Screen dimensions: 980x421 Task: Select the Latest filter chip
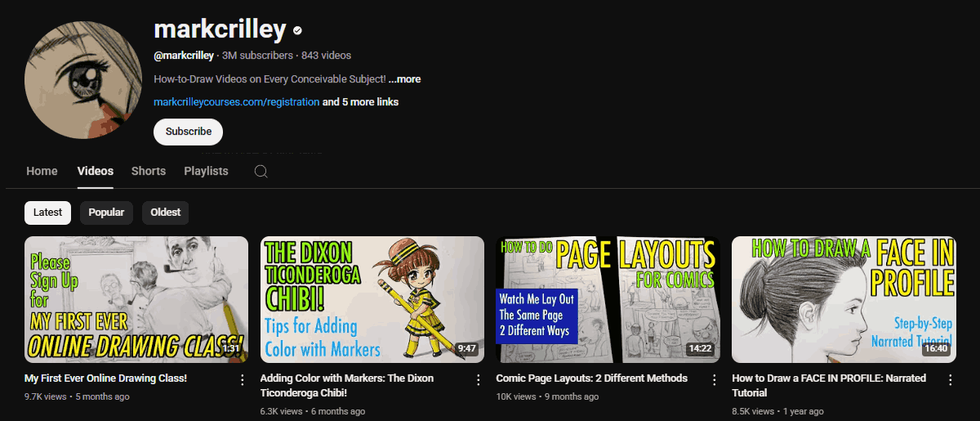point(47,213)
